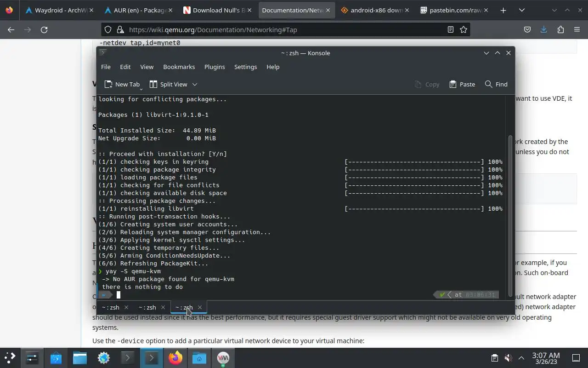Image resolution: width=588 pixels, height=368 pixels.
Task: Show the list of all Firefox tabs
Action: 522,10
